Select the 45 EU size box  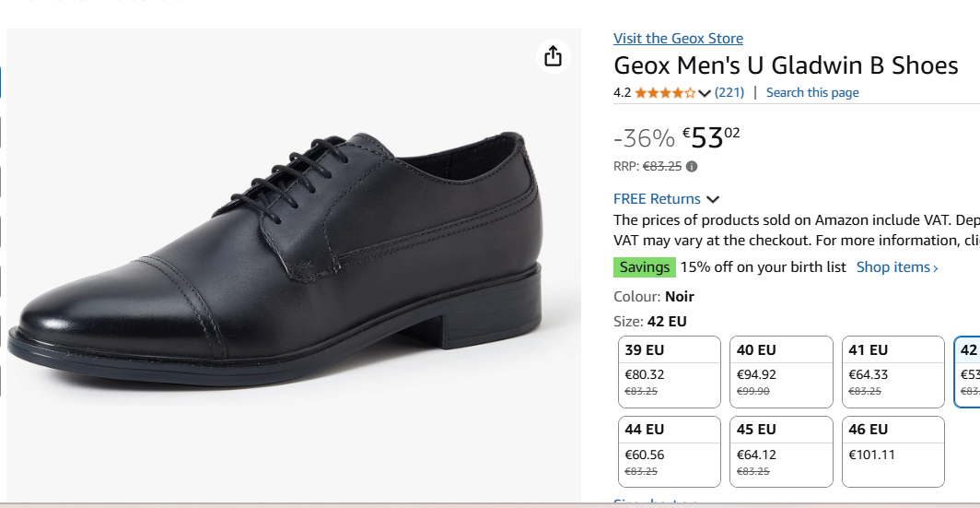pyautogui.click(x=781, y=451)
